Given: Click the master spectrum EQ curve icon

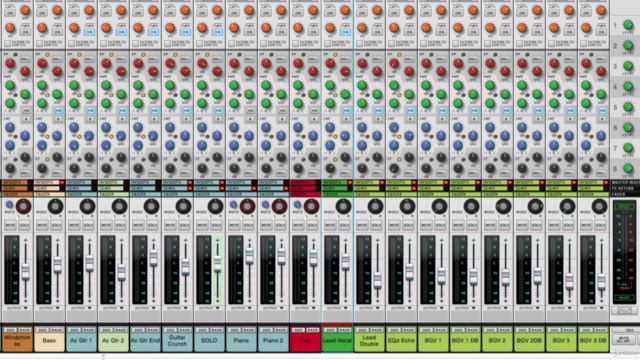Looking at the screenshot, I should pos(624,311).
